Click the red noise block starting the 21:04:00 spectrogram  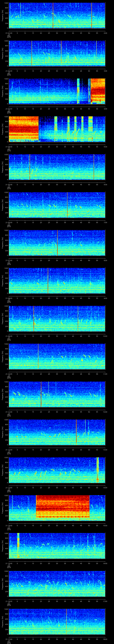24,129
